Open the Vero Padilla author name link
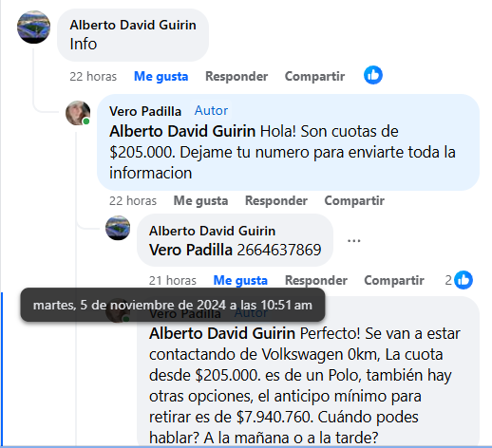Screen dimensions: 492x448 (x=145, y=111)
